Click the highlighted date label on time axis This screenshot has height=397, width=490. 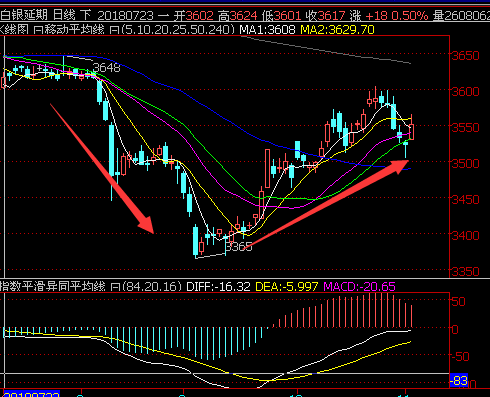pyautogui.click(x=32, y=394)
